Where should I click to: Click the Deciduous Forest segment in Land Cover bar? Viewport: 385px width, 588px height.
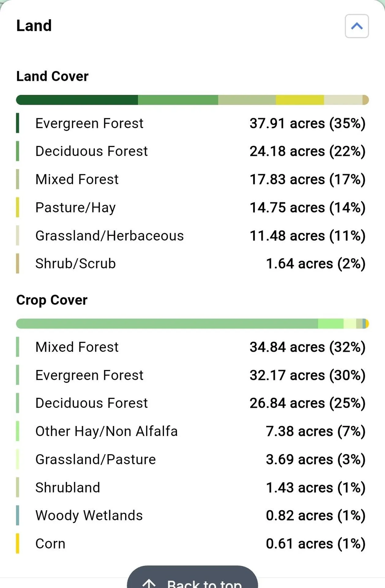point(178,100)
